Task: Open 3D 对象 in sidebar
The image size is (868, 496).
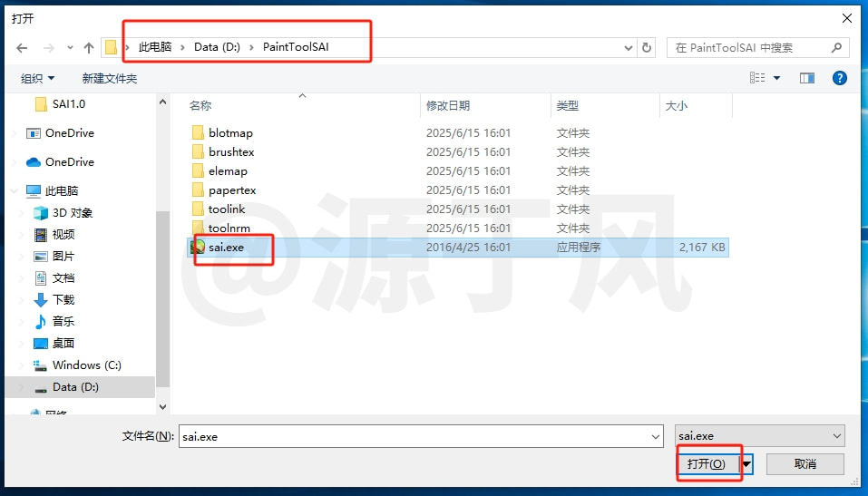Action: (73, 212)
